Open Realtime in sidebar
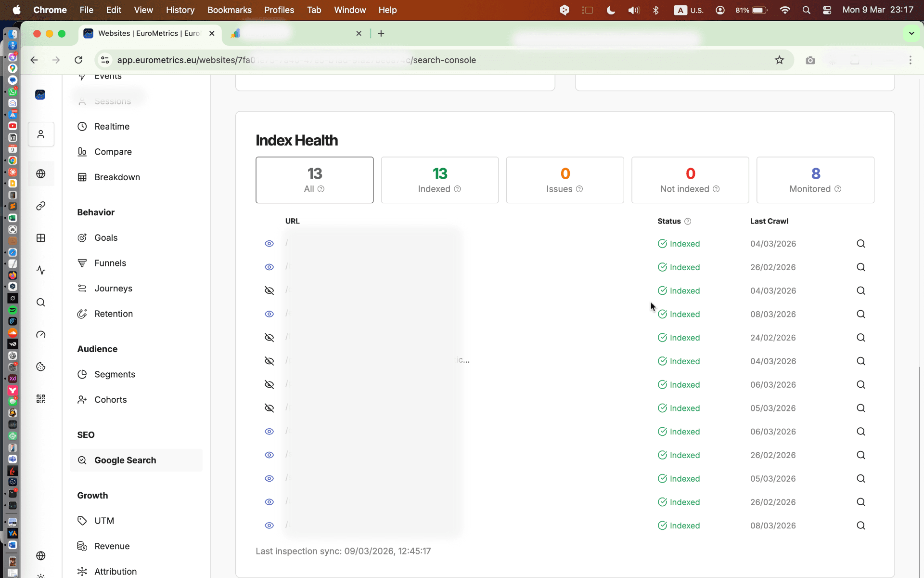This screenshot has height=578, width=924. 136,126
